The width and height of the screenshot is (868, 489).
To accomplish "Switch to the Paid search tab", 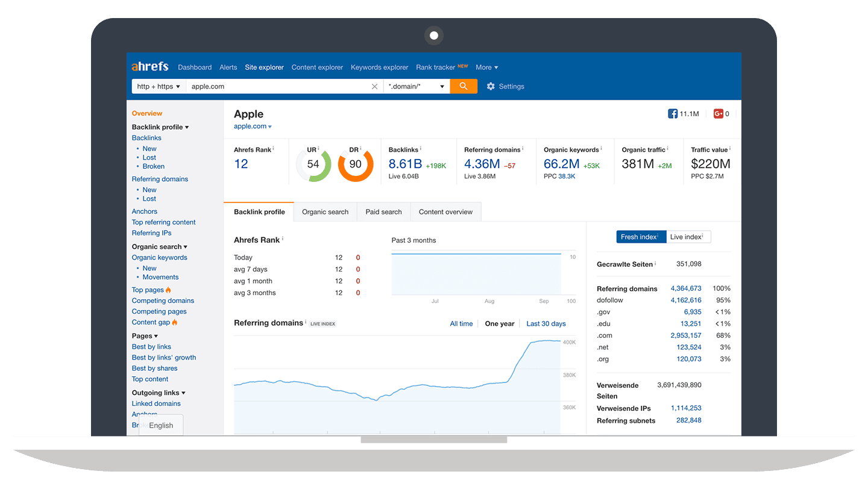I will coord(383,212).
